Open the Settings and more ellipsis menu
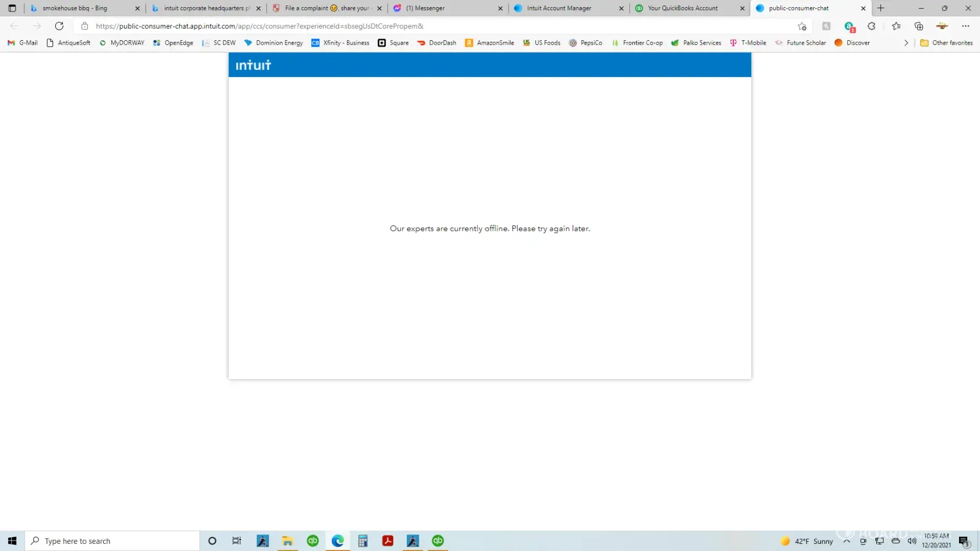980x551 pixels. [966, 26]
